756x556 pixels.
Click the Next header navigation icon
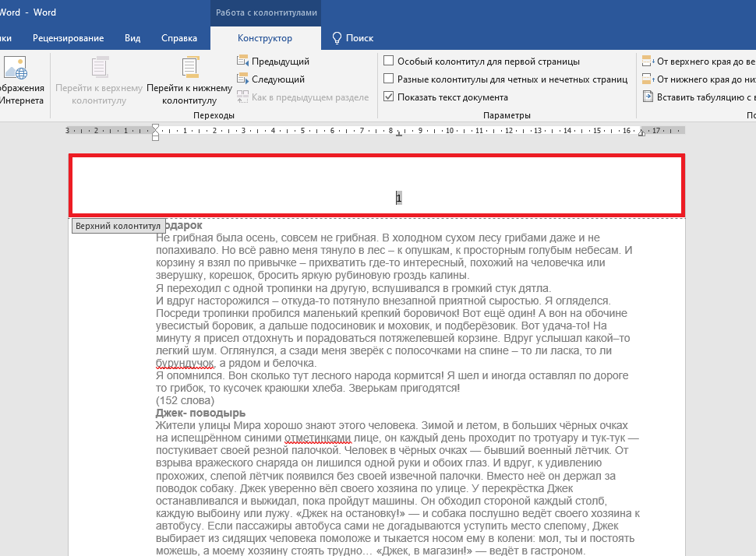coord(242,79)
